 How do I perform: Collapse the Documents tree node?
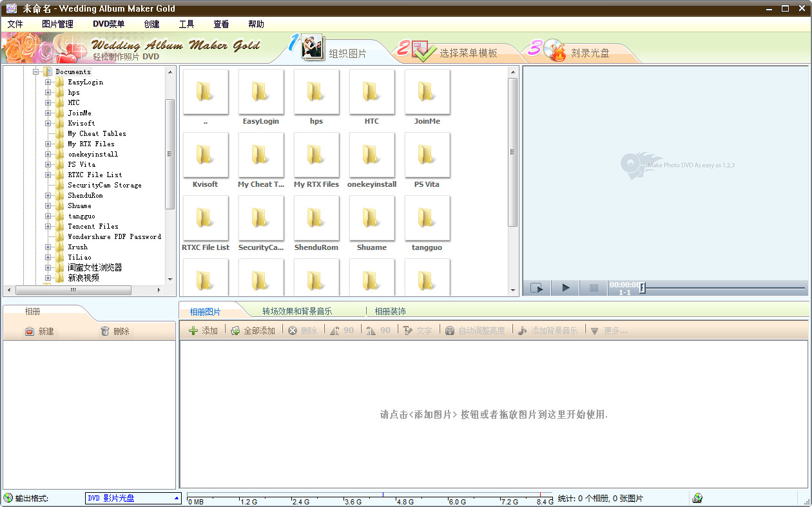[x=36, y=72]
